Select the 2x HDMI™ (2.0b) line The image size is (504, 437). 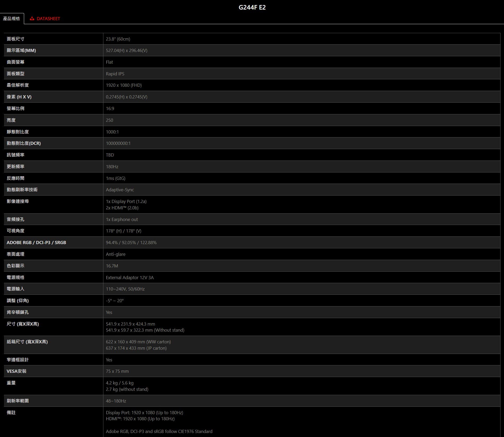click(122, 208)
